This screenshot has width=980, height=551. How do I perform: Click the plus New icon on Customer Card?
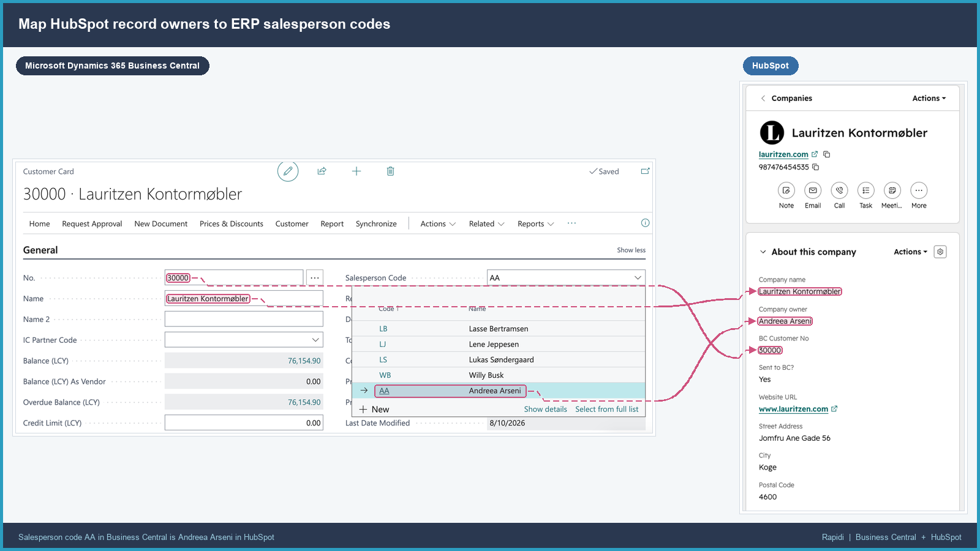tap(356, 171)
